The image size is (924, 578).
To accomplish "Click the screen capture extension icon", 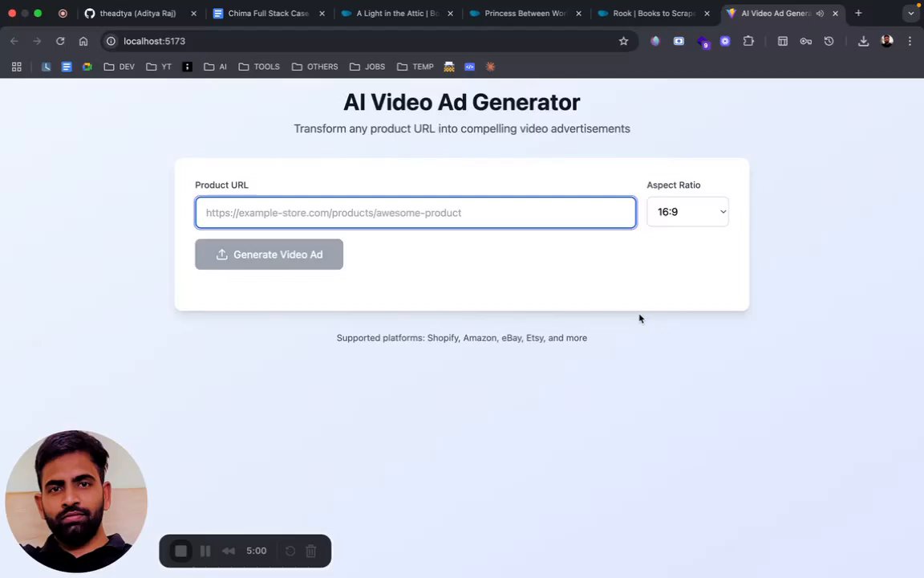I will click(679, 41).
